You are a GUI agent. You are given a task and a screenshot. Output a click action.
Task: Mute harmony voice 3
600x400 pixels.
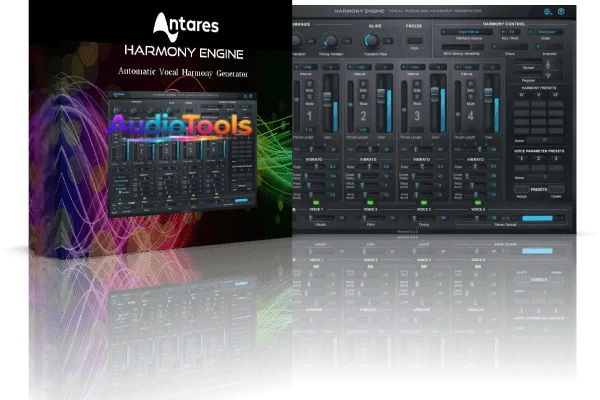(x=417, y=97)
